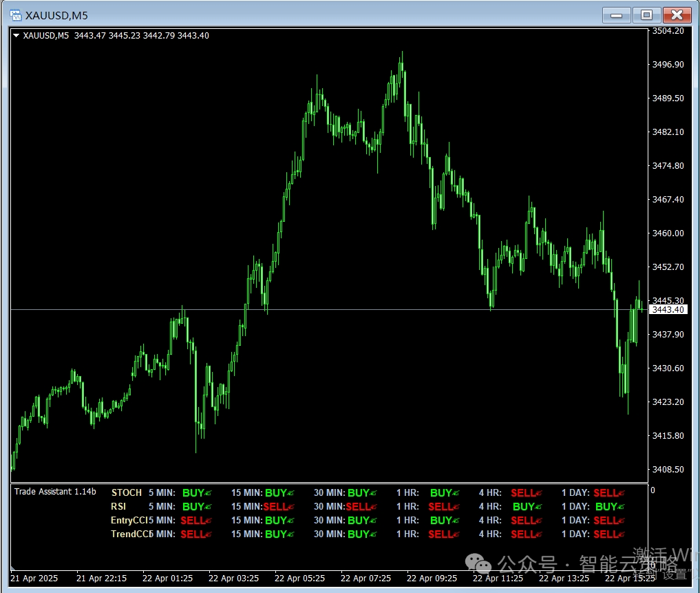
Task: Click the 3415.80 price axis label
Action: tap(668, 435)
